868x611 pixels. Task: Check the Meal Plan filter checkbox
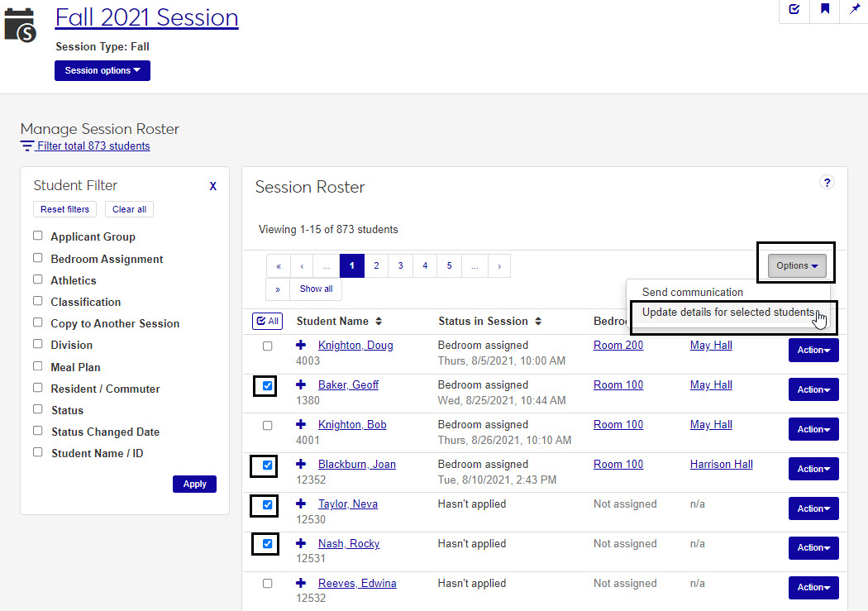[x=38, y=366]
